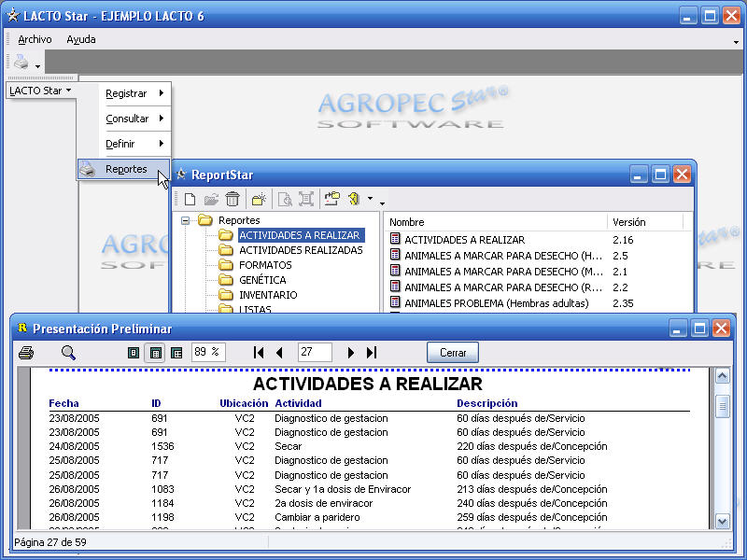This screenshot has width=747, height=560.
Task: Select ANIMALES PROBLEMA (Hembras adultas) report
Action: (497, 303)
